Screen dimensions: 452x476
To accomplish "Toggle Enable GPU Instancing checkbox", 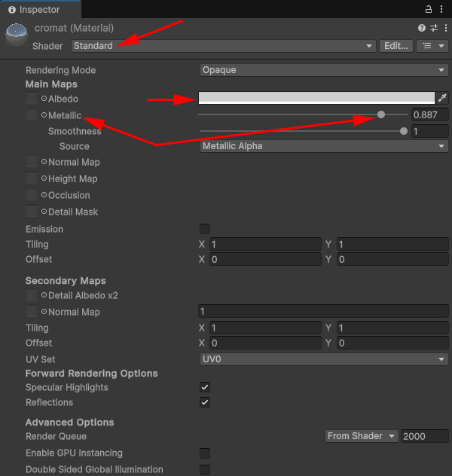I will (204, 453).
